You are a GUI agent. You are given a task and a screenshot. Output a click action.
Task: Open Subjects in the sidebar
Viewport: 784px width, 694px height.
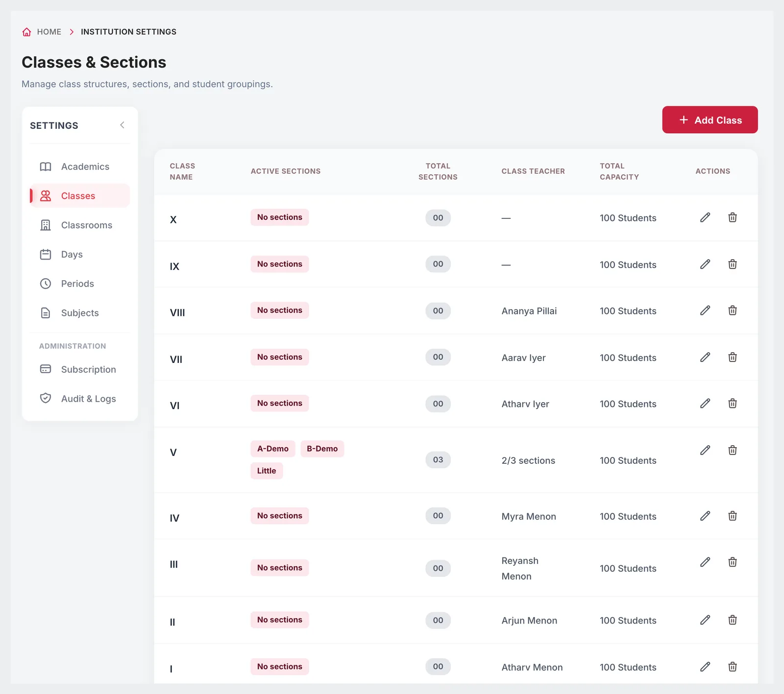pos(80,313)
